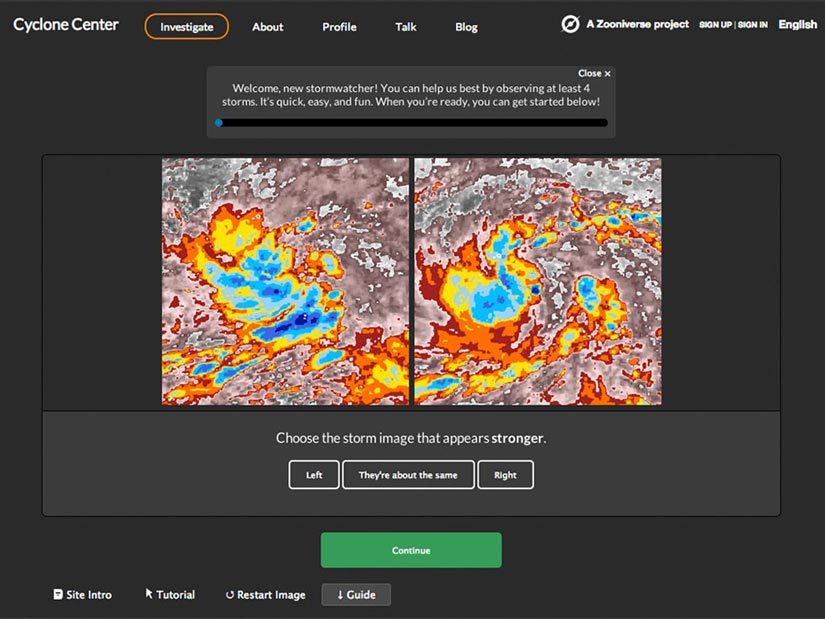Viewport: 825px width, 619px height.
Task: Select the left storm image
Action: 285,282
